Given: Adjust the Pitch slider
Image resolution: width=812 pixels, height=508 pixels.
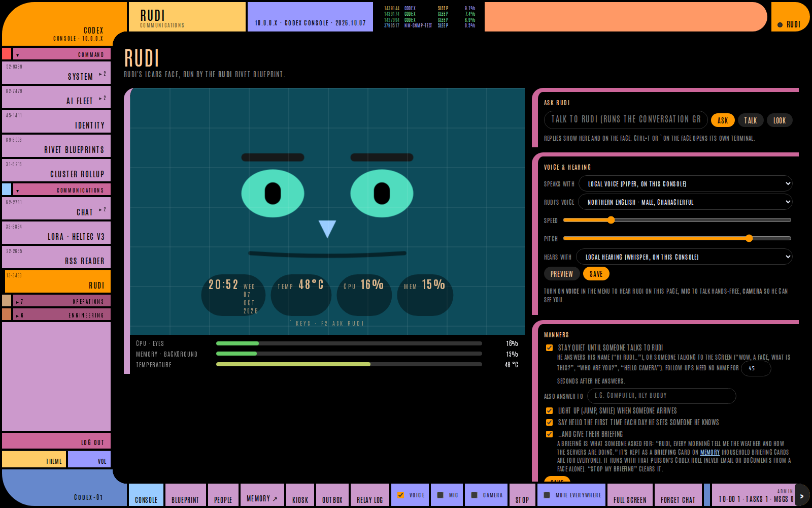Looking at the screenshot, I should pos(677,238).
